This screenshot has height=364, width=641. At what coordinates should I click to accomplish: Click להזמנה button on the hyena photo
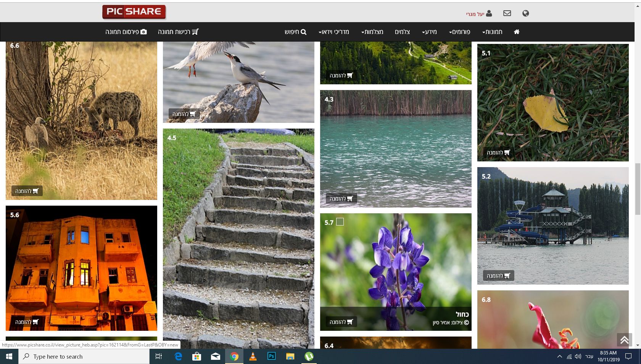[x=27, y=191]
